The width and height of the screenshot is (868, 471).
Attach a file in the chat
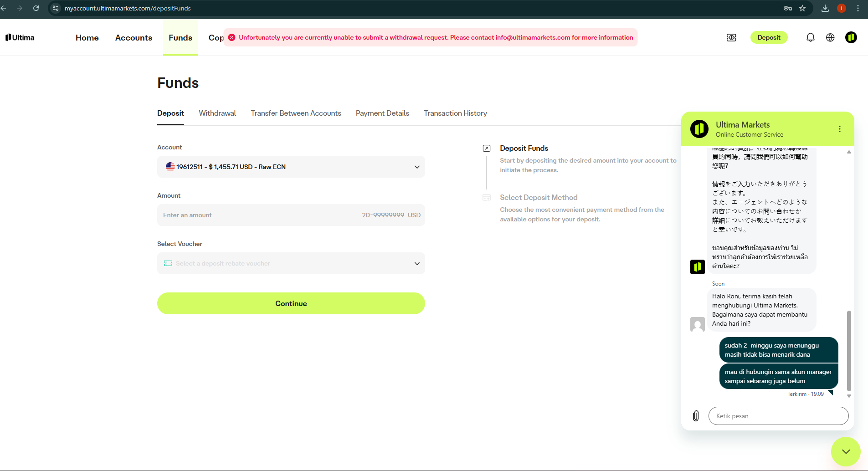point(696,415)
